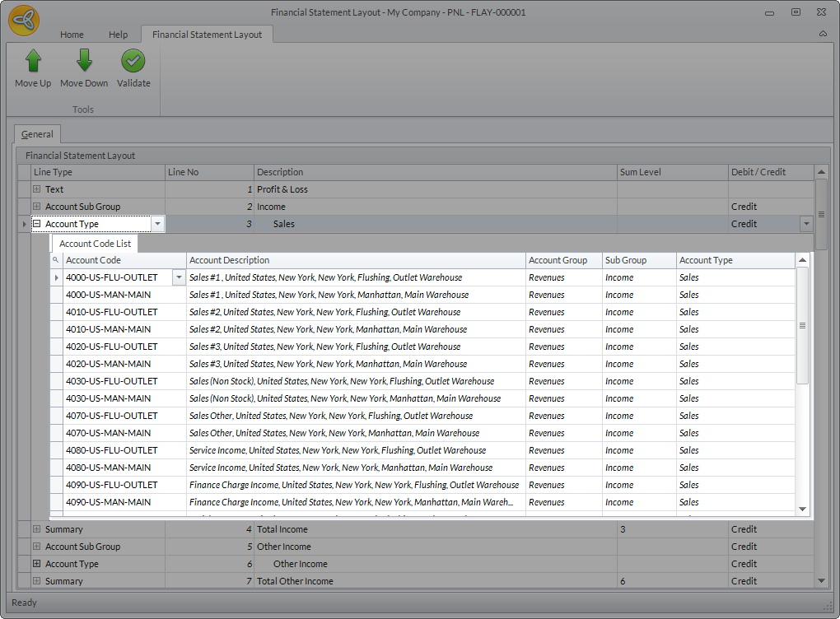Viewport: 840px width, 619px height.
Task: Click the Move Down arrow icon
Action: pyautogui.click(x=84, y=62)
